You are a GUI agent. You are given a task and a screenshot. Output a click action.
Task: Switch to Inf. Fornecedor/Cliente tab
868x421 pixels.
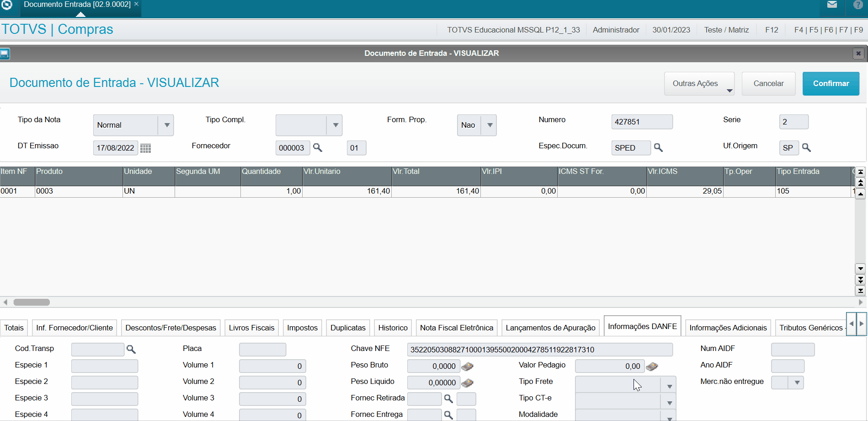pyautogui.click(x=75, y=328)
